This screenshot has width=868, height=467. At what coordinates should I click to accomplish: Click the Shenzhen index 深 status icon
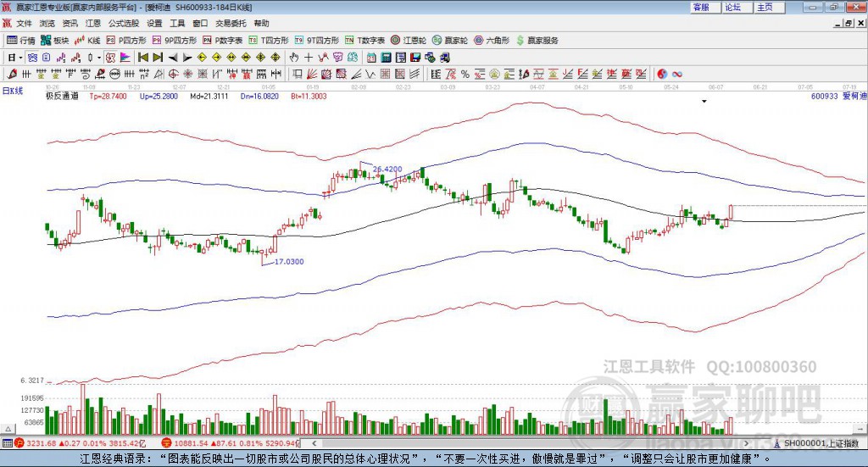[x=166, y=443]
